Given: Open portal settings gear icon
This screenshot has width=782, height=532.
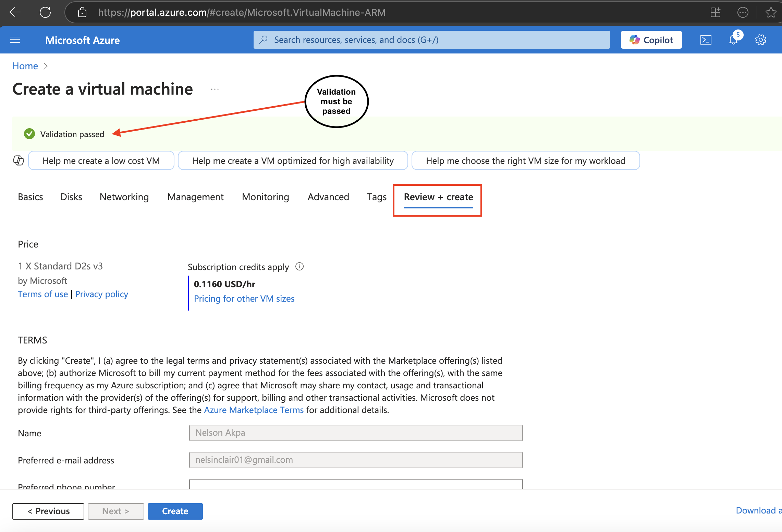Looking at the screenshot, I should click(x=761, y=40).
